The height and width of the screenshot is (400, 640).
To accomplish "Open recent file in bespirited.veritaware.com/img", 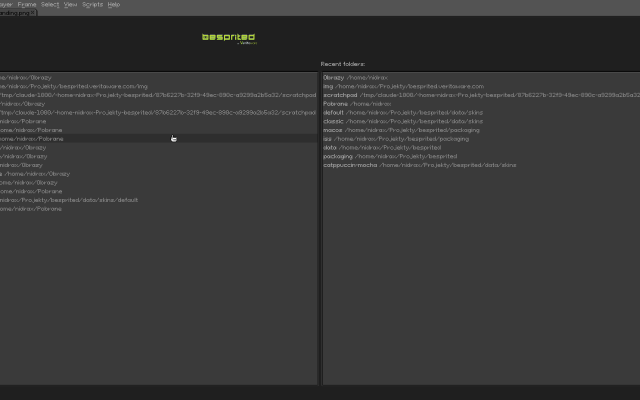I will pyautogui.click(x=159, y=86).
